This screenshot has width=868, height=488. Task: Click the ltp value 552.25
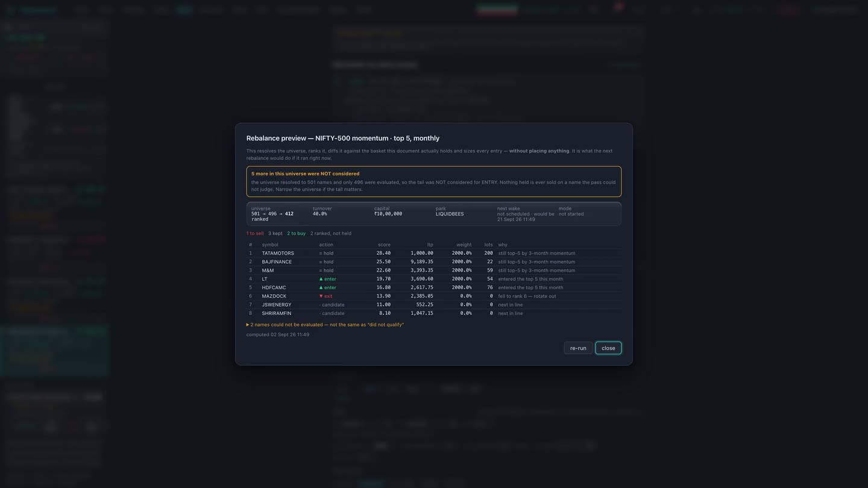[425, 305]
